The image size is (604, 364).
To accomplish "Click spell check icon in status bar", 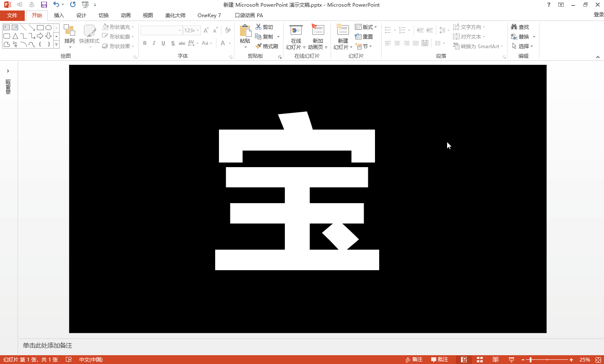I will 69,359.
